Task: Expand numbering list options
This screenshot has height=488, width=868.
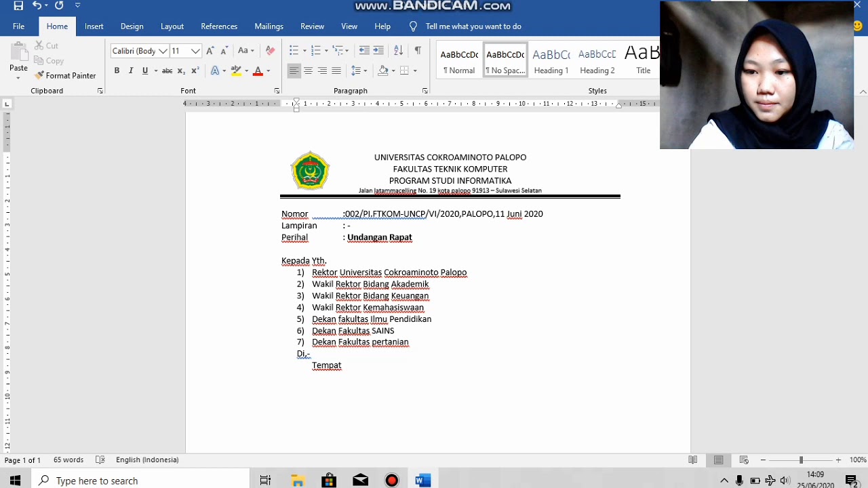Action: pos(326,51)
